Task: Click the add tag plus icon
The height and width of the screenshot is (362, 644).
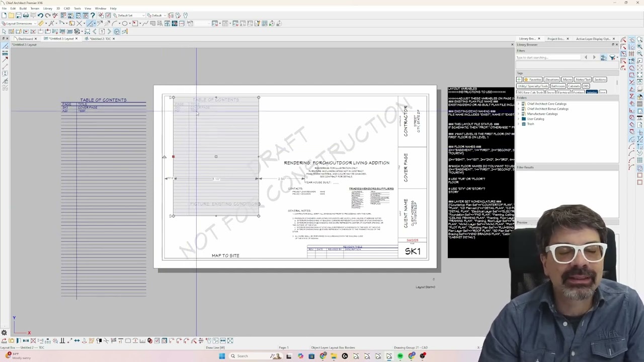Action: click(x=519, y=79)
